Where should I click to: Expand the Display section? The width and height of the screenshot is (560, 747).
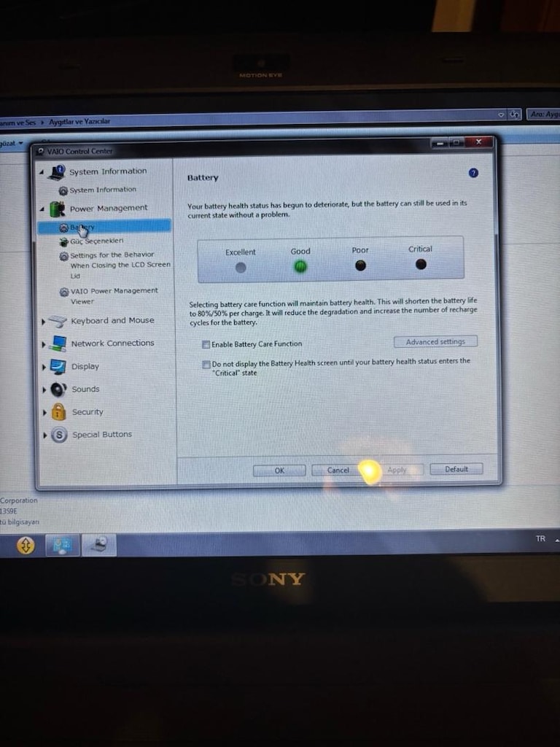(44, 367)
